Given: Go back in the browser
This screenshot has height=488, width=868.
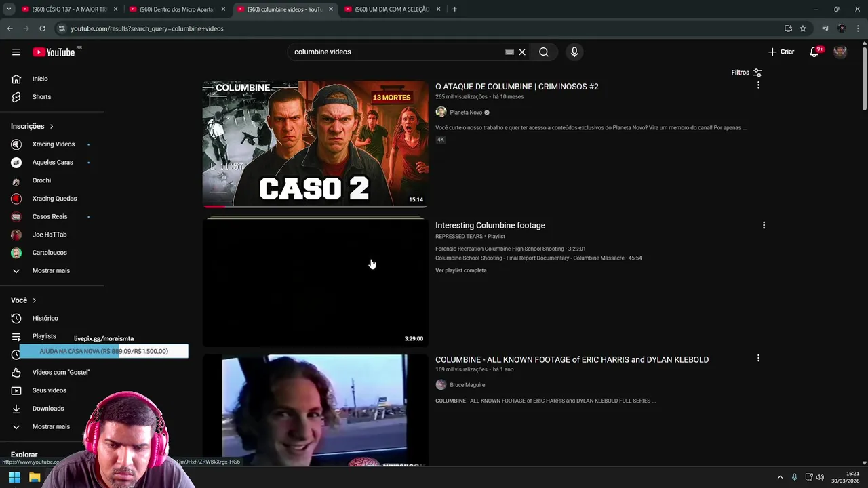Looking at the screenshot, I should point(9,28).
